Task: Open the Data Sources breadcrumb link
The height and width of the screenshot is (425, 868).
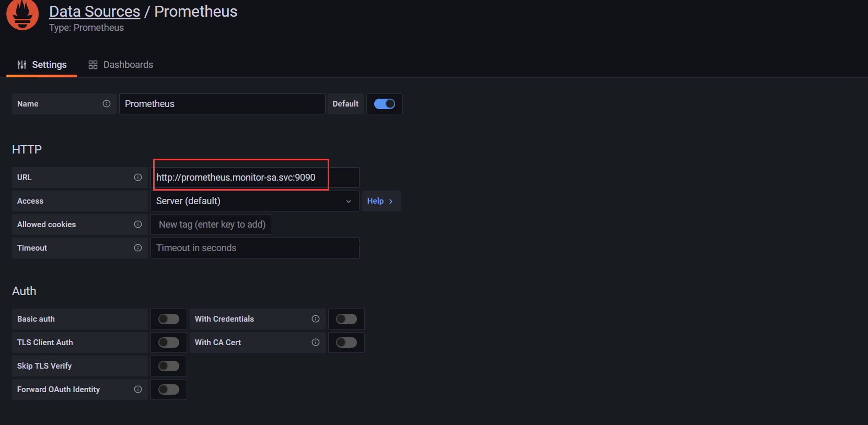Action: click(x=95, y=11)
